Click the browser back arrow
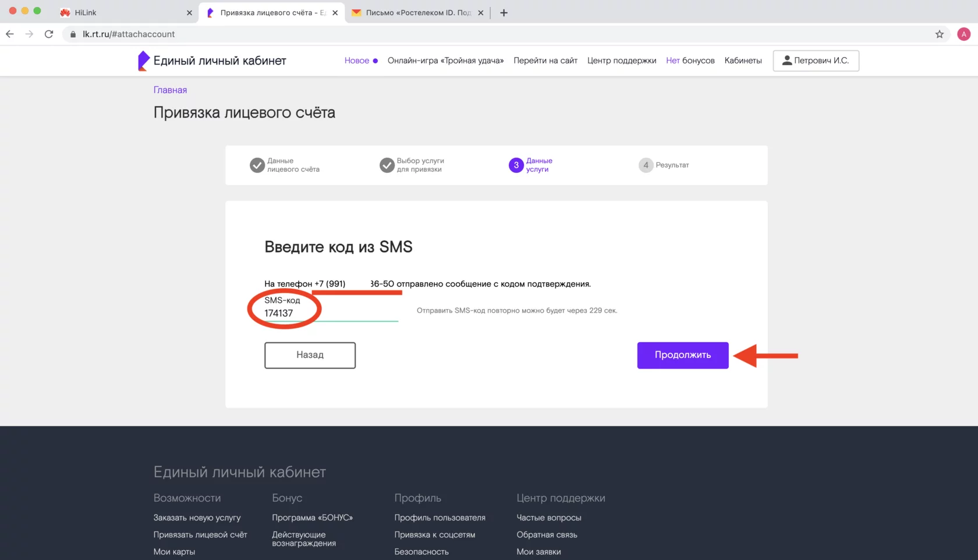Image resolution: width=978 pixels, height=560 pixels. (x=9, y=34)
